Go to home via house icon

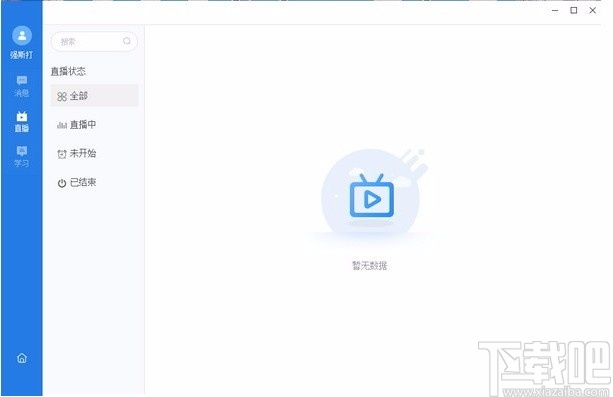pyautogui.click(x=22, y=358)
